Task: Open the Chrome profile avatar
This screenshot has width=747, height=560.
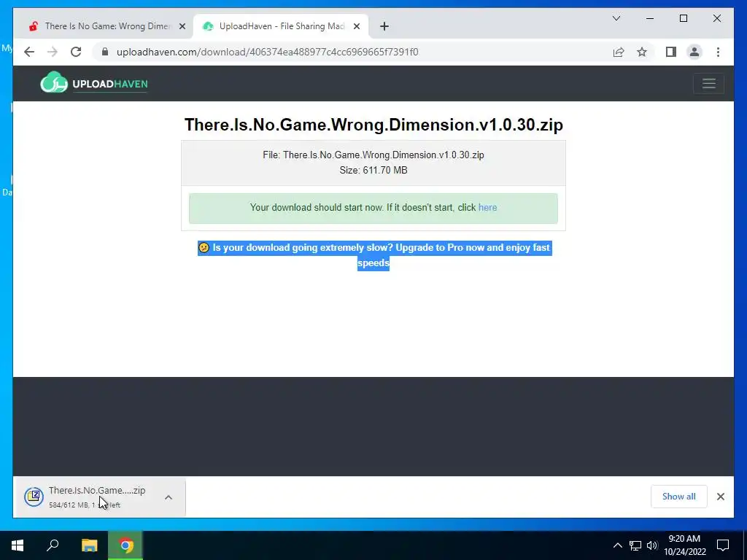Action: (694, 52)
